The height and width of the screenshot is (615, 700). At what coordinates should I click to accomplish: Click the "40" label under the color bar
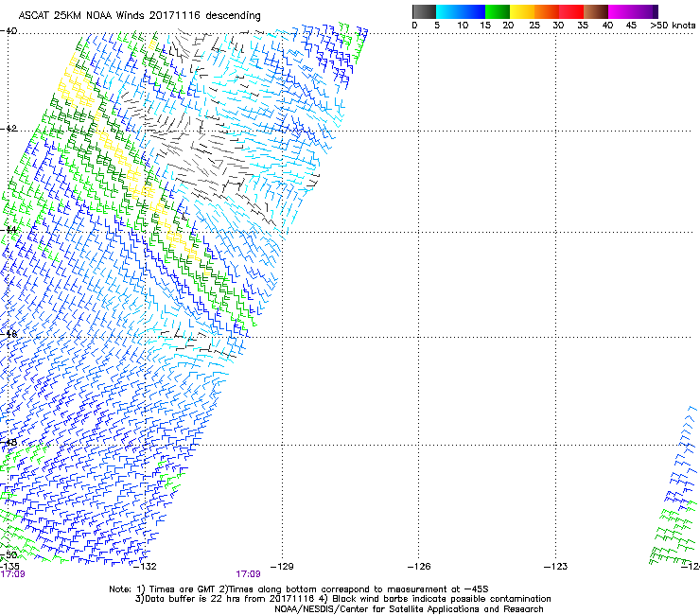point(607,26)
